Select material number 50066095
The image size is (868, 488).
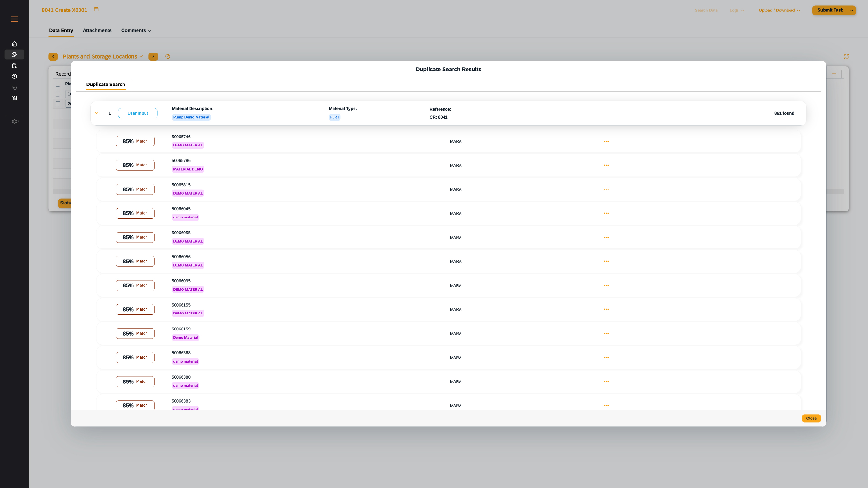tap(181, 281)
